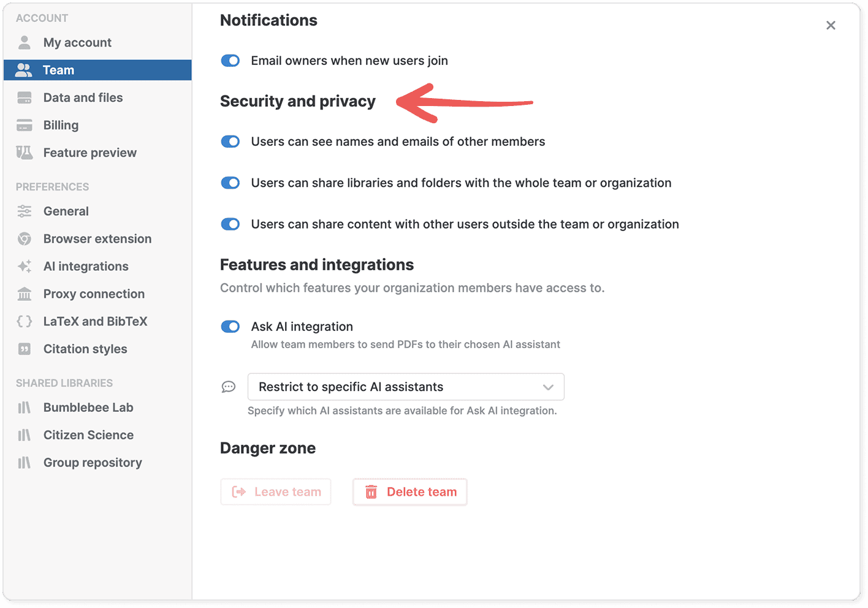Open Restrict to specific AI assistants dropdown
The image size is (868, 608).
click(406, 387)
